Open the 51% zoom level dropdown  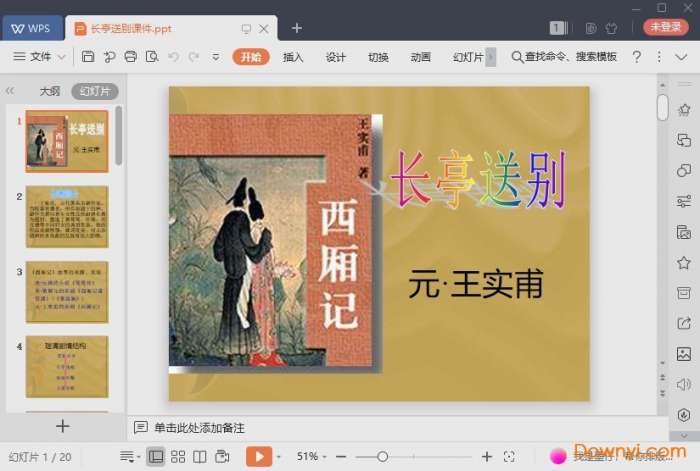pos(311,456)
